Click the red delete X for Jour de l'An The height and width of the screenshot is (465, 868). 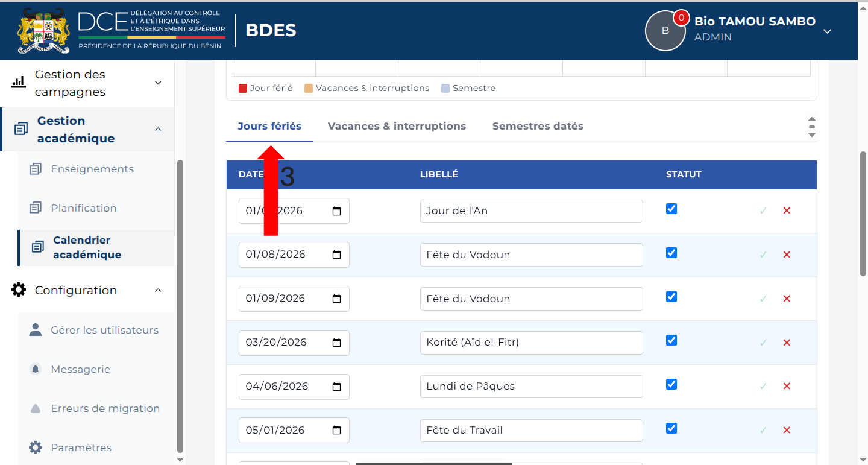click(787, 210)
